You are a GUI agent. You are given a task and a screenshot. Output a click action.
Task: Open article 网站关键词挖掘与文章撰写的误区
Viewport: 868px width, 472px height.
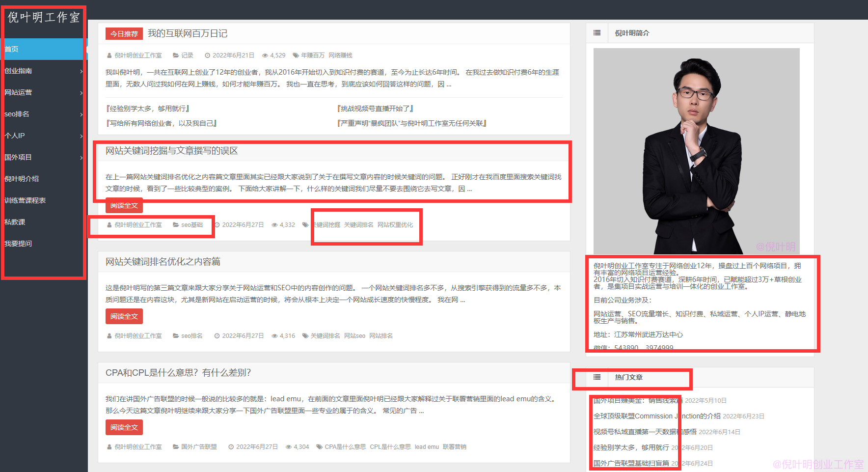point(172,151)
